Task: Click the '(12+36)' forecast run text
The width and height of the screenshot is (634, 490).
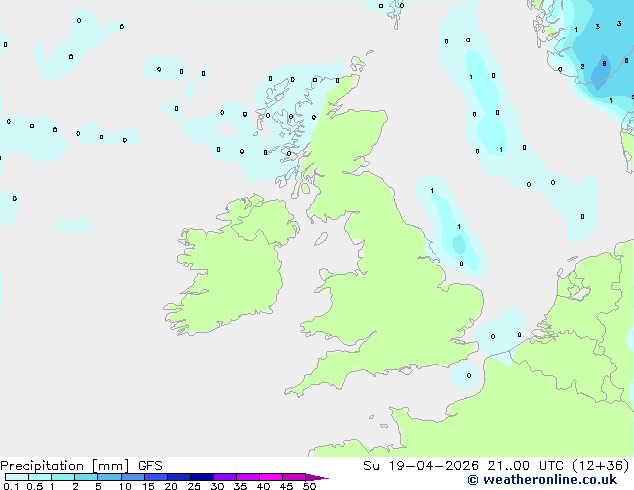Action: (601, 466)
